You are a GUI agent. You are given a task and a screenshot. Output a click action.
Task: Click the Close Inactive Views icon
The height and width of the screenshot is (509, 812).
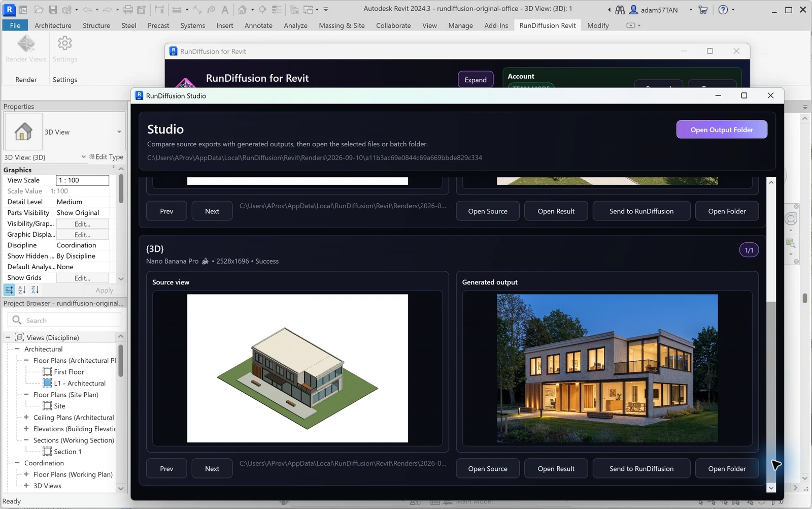(x=294, y=9)
